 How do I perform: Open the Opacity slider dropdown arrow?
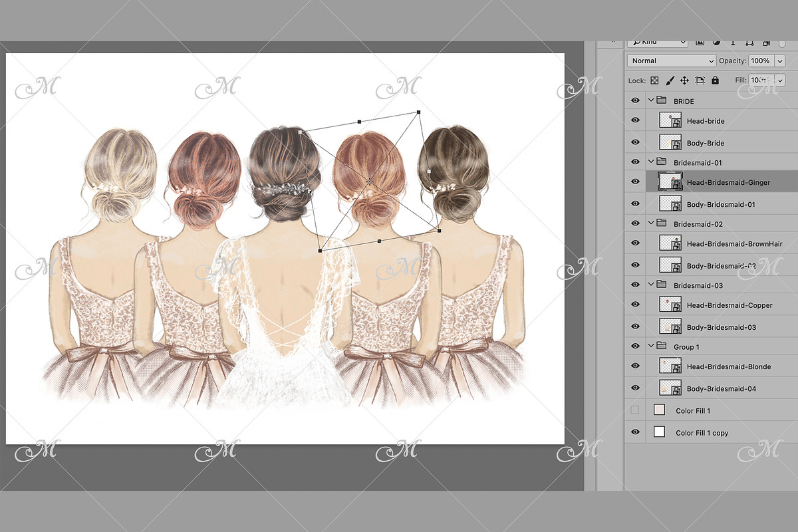click(x=779, y=61)
